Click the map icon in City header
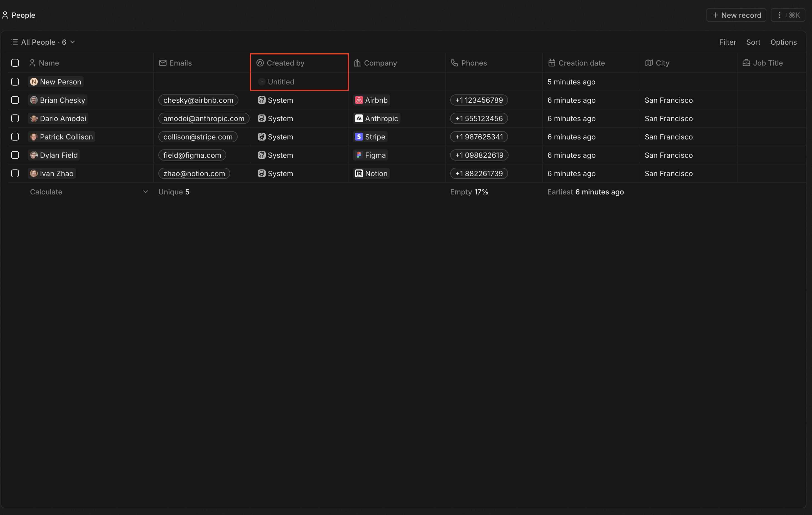 click(x=649, y=63)
